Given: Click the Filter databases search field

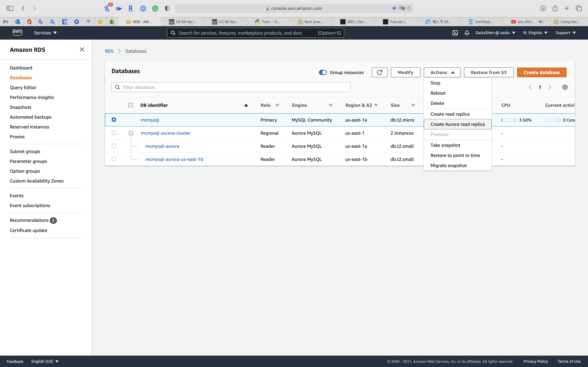Looking at the screenshot, I should coord(231,87).
